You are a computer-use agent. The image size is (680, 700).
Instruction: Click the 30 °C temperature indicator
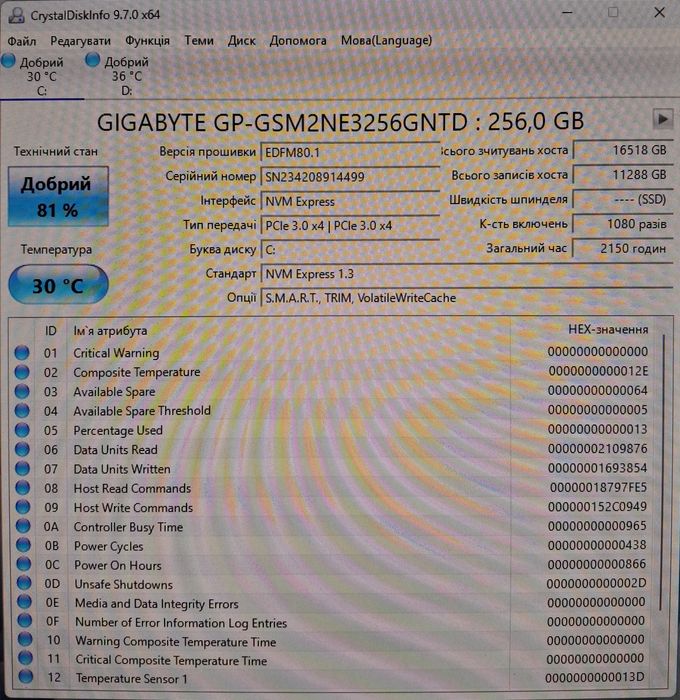58,285
